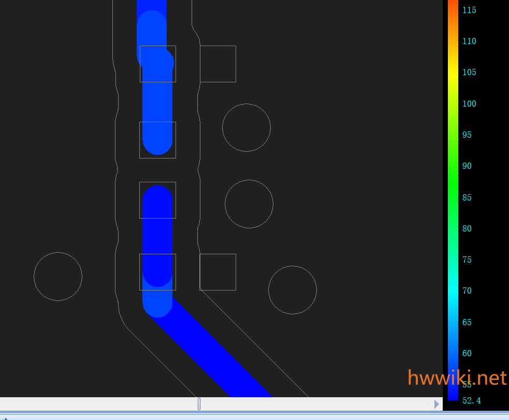Click the 100 label on color scale

469,104
